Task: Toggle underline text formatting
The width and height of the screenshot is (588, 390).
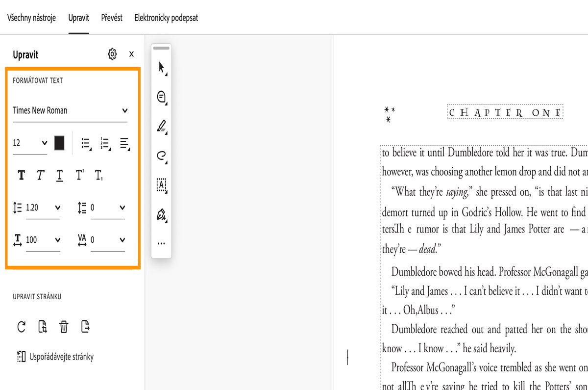Action: 59,175
